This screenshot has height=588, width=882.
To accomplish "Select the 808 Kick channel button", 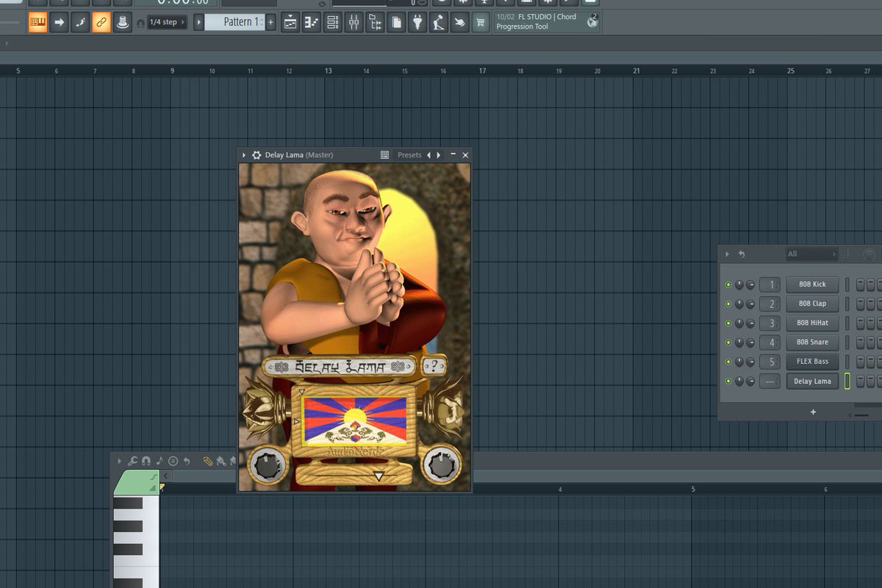I will point(812,284).
